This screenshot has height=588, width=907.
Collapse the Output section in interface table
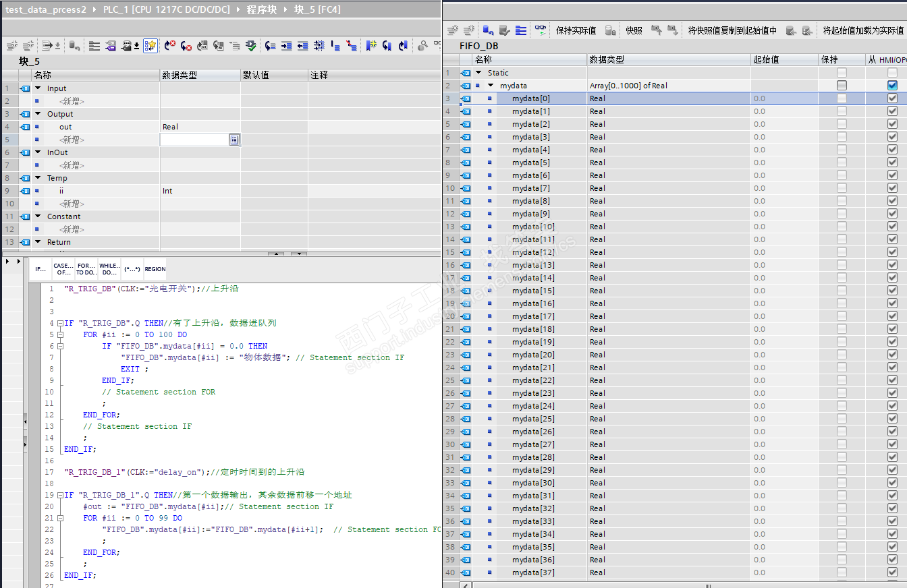point(38,114)
